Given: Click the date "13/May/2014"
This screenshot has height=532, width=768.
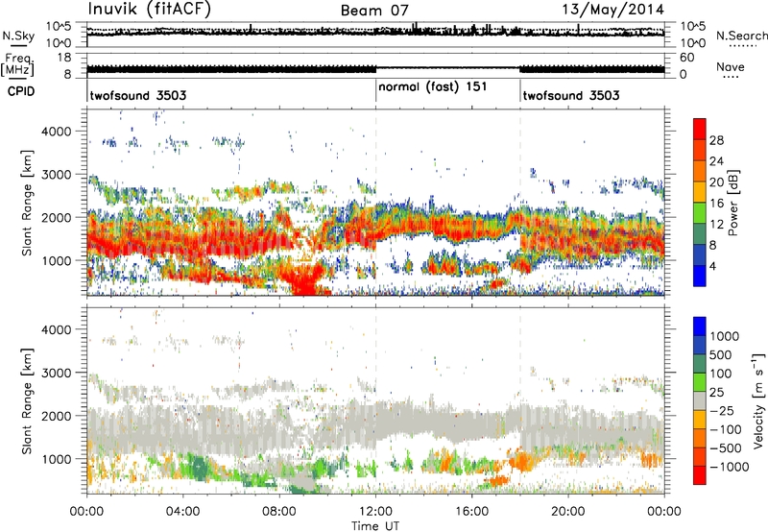Looking at the screenshot, I should (612, 10).
